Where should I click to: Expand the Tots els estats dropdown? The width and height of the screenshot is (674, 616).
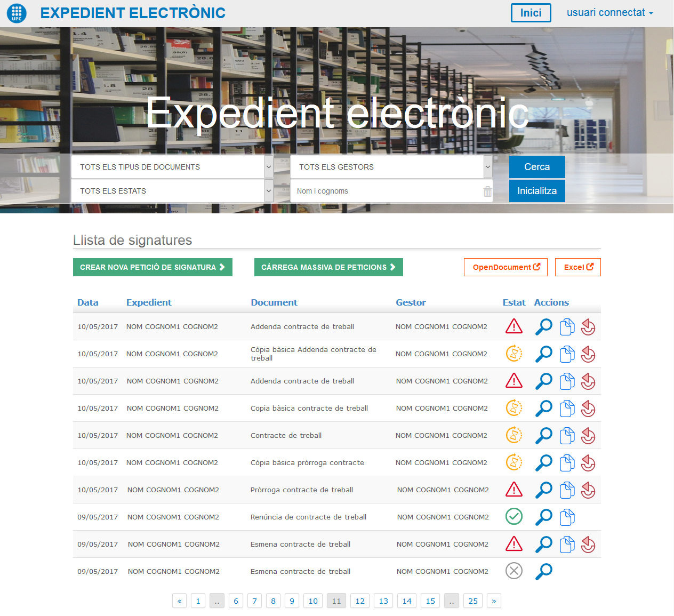(172, 191)
